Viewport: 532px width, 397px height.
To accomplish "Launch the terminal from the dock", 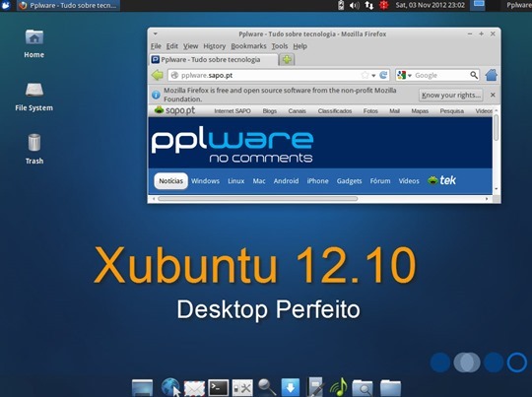I will (218, 387).
